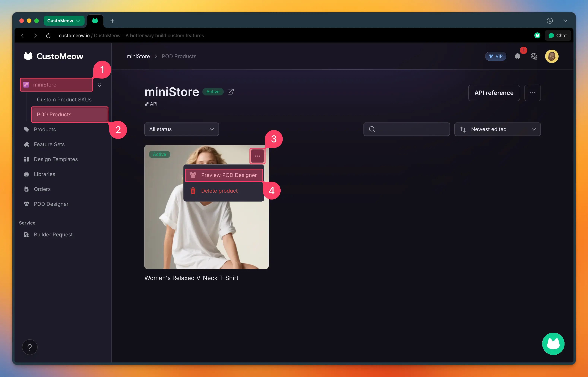Open the green cat chat widget
Screen dimensions: 588x377
point(553,344)
